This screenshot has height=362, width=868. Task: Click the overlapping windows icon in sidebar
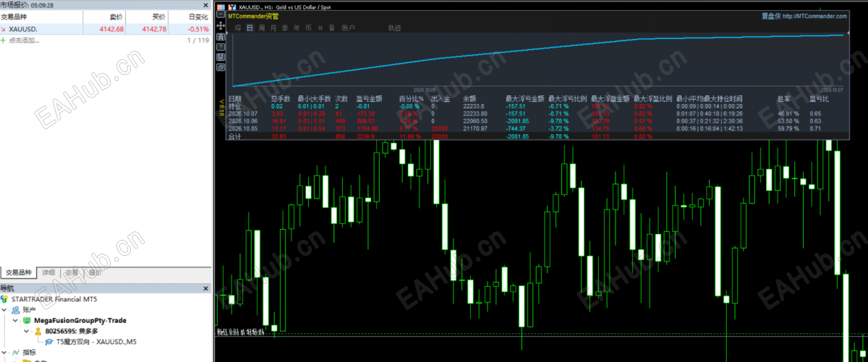221,67
